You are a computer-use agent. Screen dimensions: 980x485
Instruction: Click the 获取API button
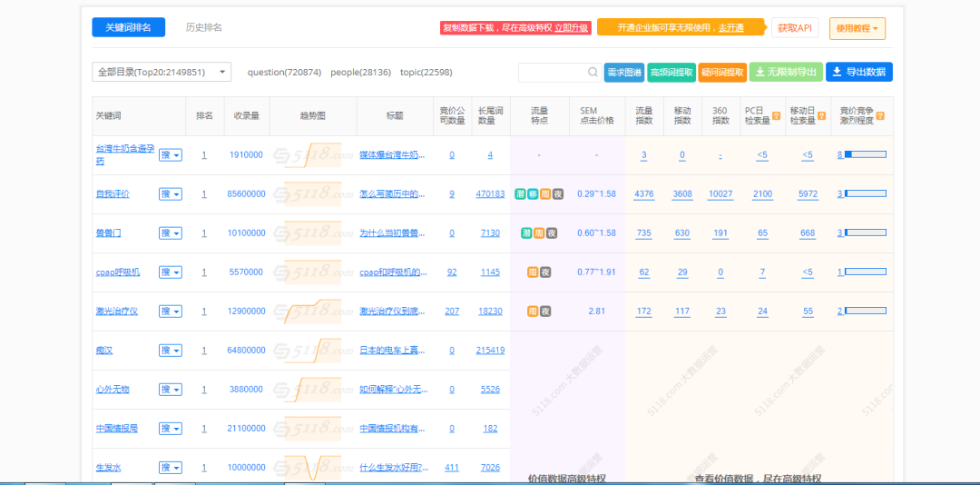point(794,28)
